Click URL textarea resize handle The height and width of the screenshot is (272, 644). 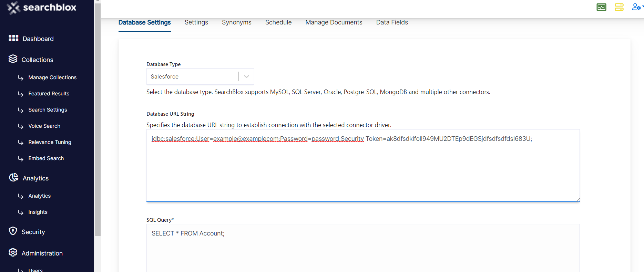[577, 200]
